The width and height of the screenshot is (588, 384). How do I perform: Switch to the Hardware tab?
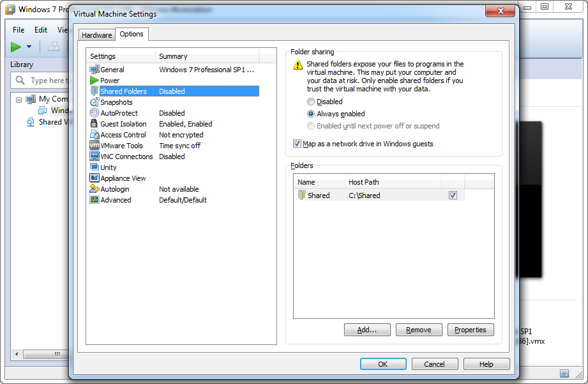click(96, 35)
